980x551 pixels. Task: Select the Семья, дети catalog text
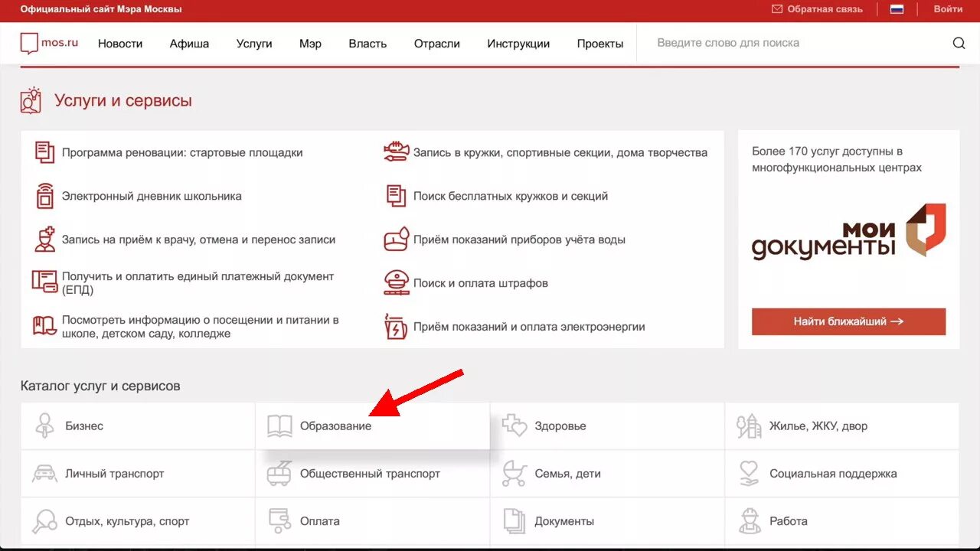pyautogui.click(x=567, y=474)
